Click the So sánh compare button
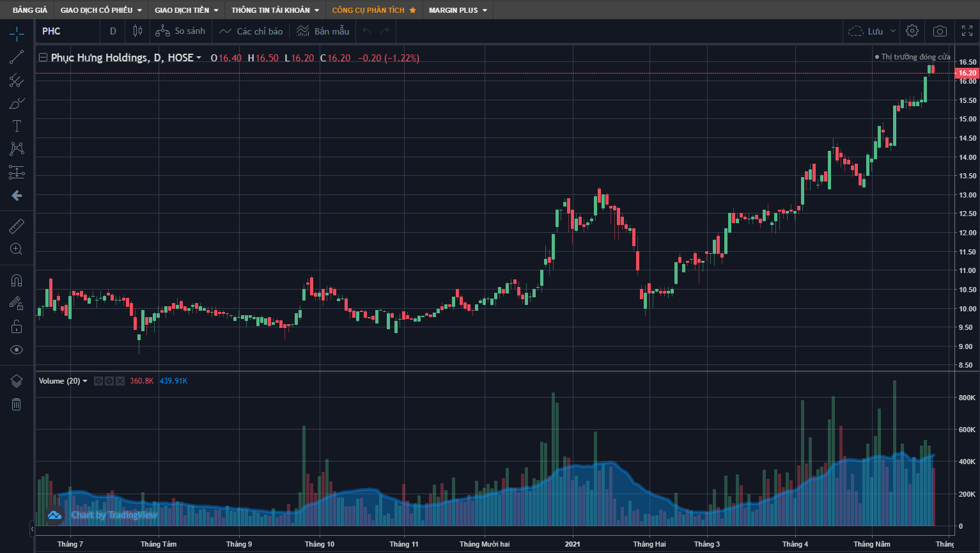Image resolution: width=980 pixels, height=553 pixels. pos(181,31)
